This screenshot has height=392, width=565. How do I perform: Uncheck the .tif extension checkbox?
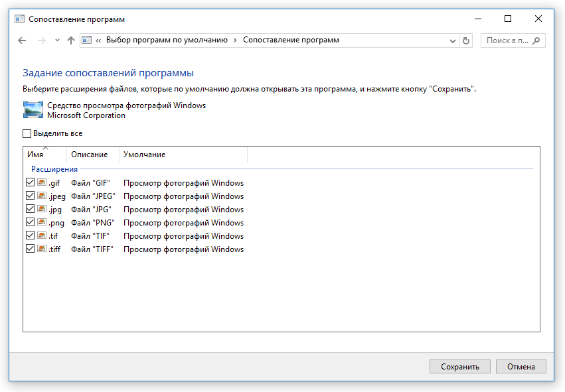[x=30, y=236]
